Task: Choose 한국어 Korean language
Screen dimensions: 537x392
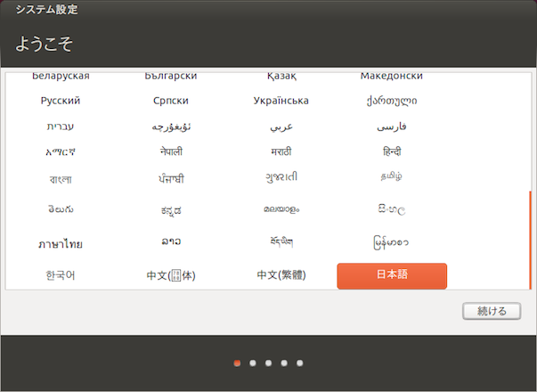Action: pos(61,275)
